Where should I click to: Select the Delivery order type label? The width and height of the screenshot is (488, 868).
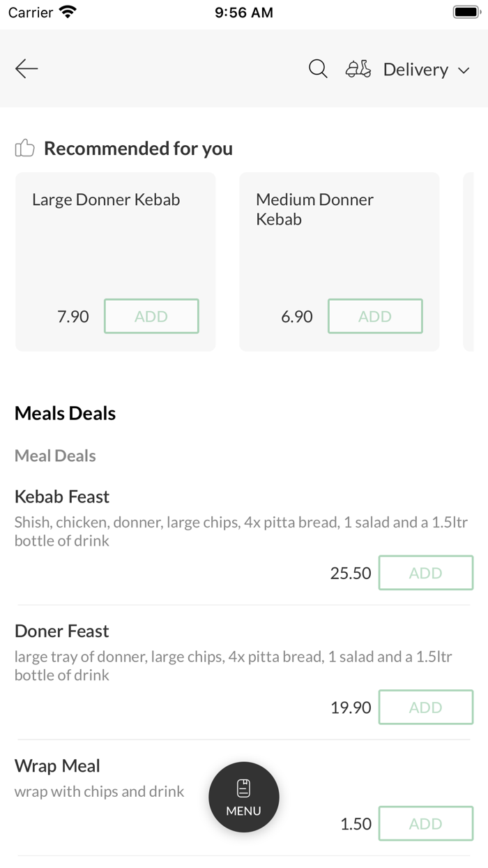[415, 70]
